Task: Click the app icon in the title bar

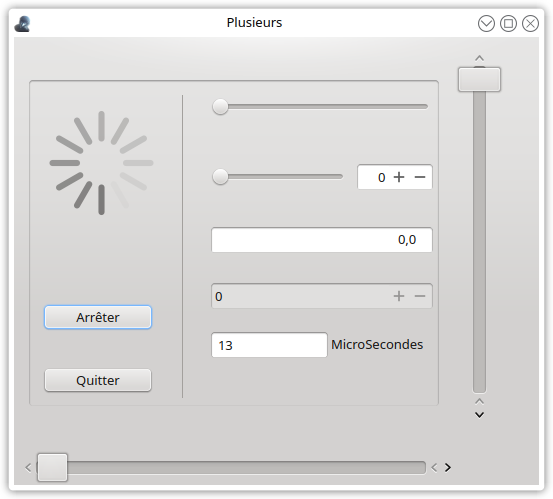Action: [22, 24]
